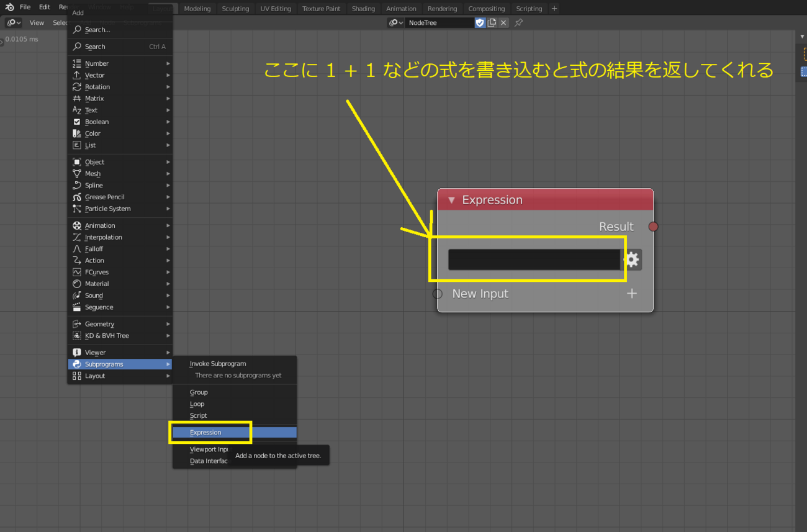
Task: Add new input with the plus icon
Action: 631,294
